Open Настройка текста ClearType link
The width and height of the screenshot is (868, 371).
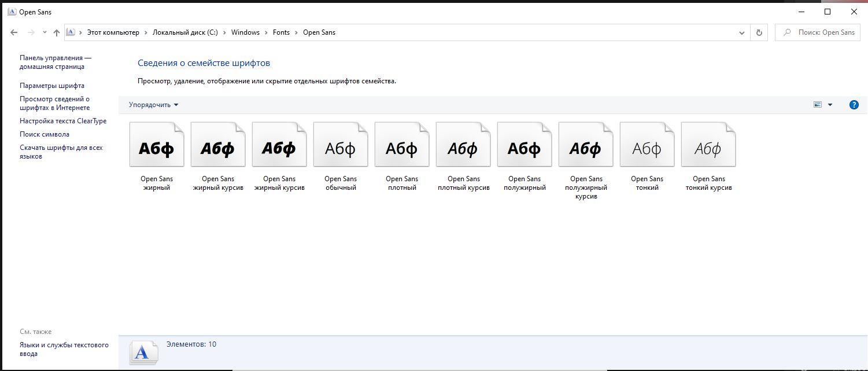point(63,121)
